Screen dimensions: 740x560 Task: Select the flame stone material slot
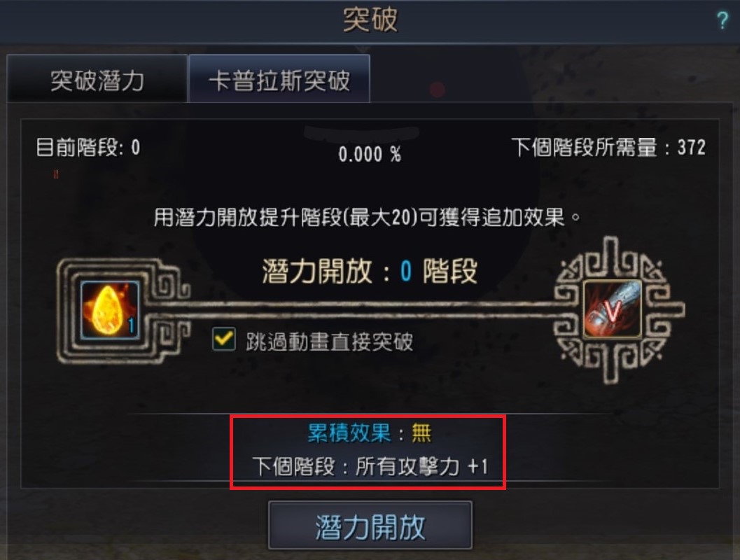110,310
